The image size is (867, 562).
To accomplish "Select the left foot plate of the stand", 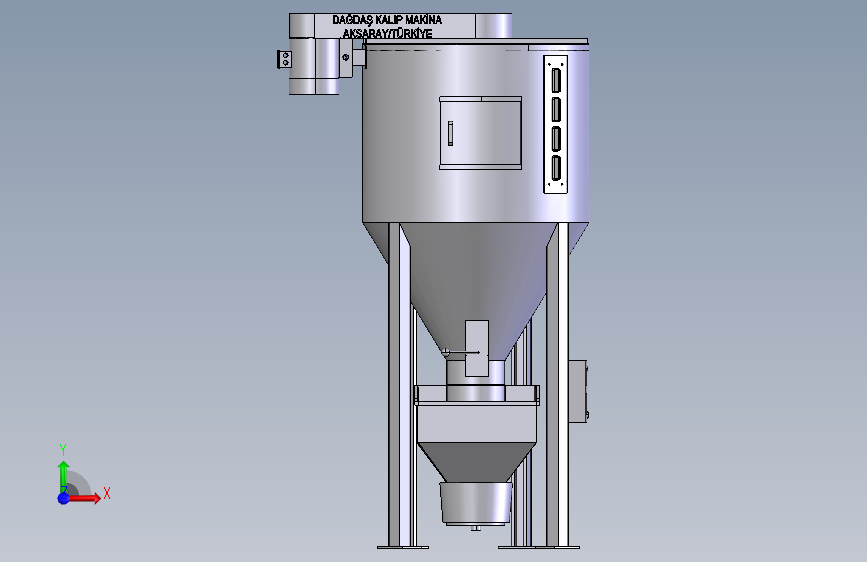I will [403, 547].
